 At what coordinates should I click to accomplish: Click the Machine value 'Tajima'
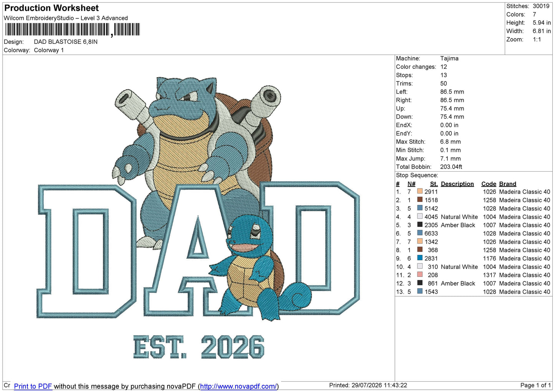(x=449, y=58)
